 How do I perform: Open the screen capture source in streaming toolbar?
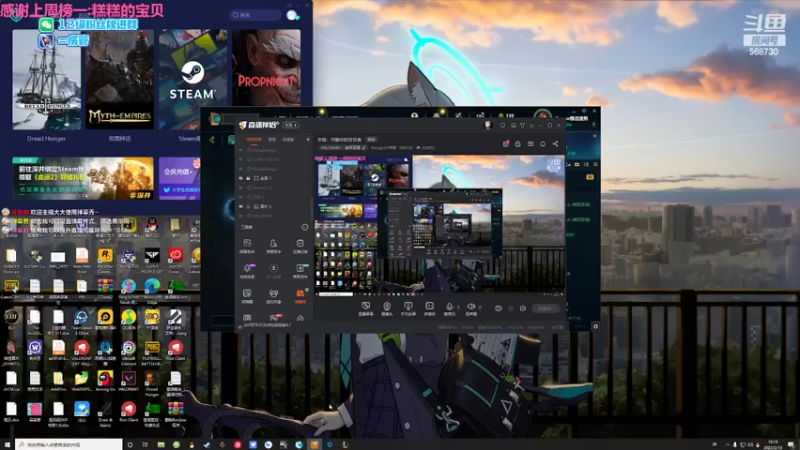click(366, 308)
